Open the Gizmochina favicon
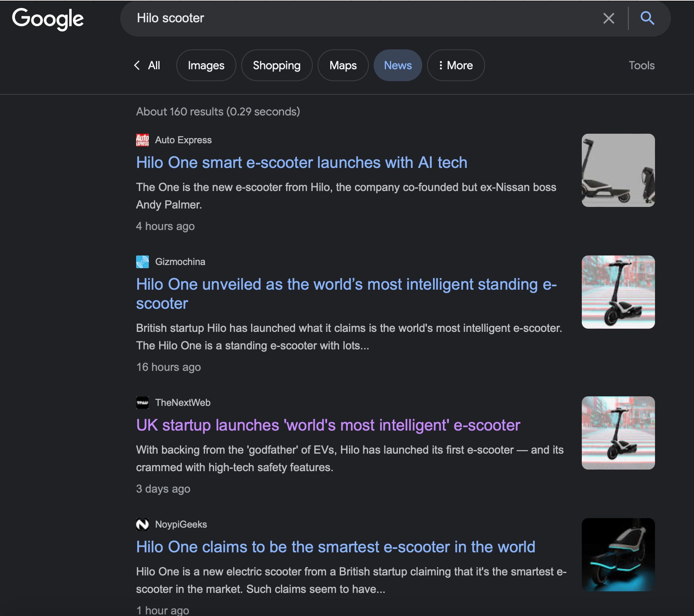Screen dimensions: 694x616 [x=142, y=262]
